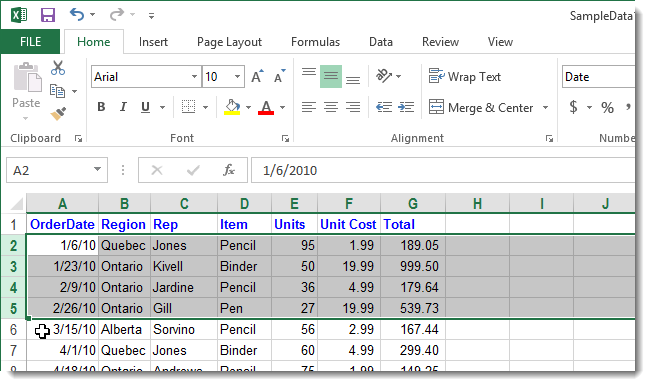Expand the Borders options arrow
This screenshot has height=386, width=650.
[206, 108]
